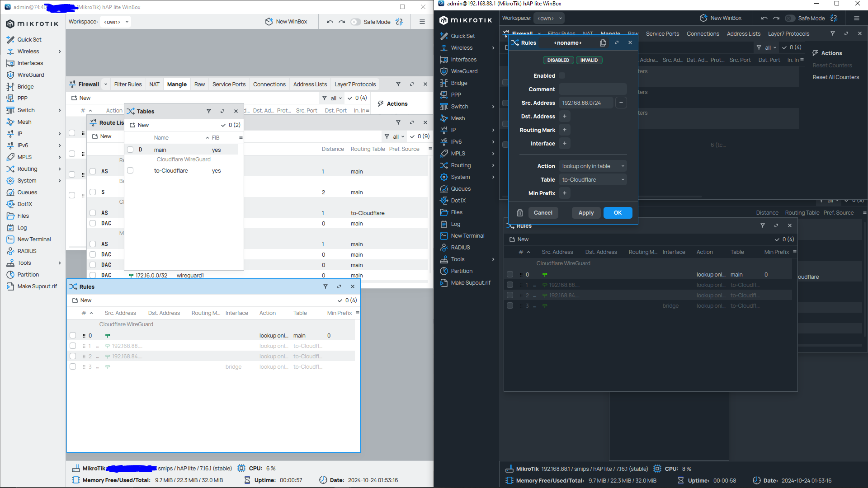Open the hamburger menu in the dark WinBox session
Image resolution: width=868 pixels, height=488 pixels.
tap(857, 18)
